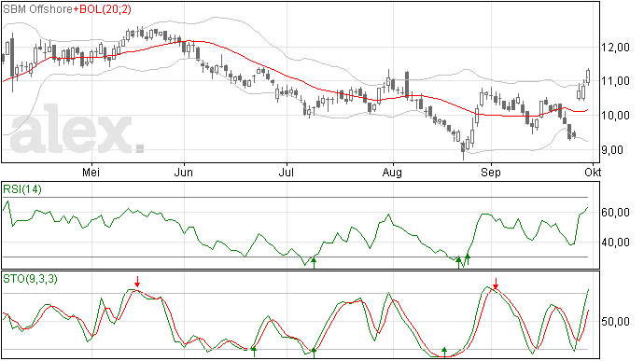Click the green buy arrow in August on STO
This screenshot has height=361, width=644.
(x=444, y=352)
